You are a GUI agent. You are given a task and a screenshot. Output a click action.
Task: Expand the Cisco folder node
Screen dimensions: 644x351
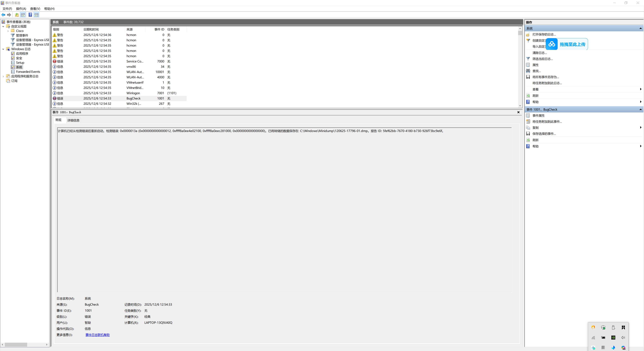(x=8, y=31)
